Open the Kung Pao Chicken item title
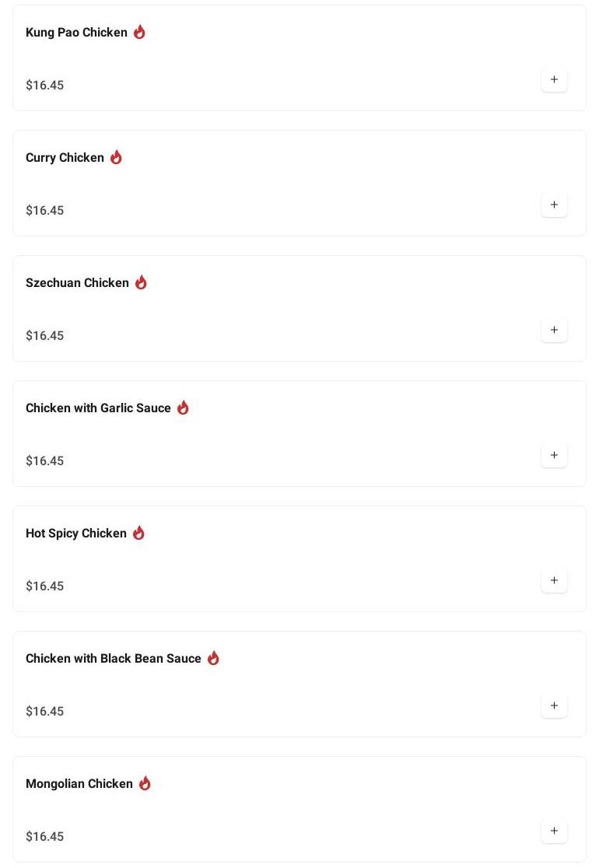 tap(76, 33)
